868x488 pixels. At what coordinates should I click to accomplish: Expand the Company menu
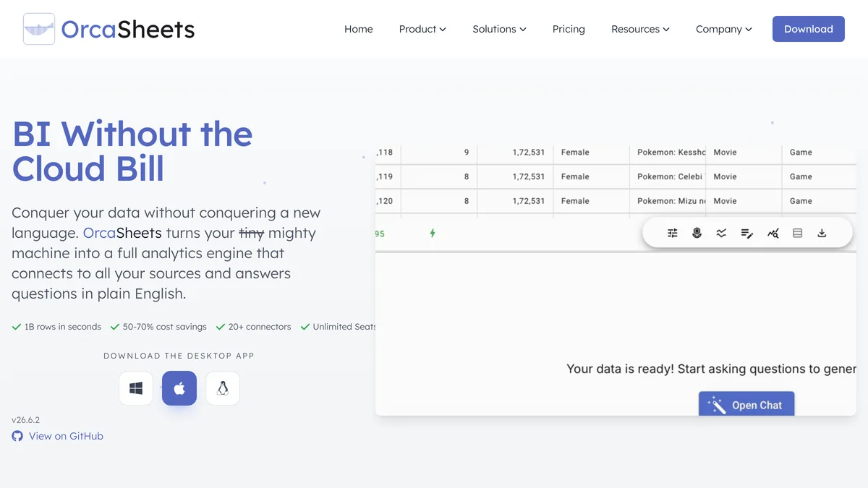[x=724, y=29]
